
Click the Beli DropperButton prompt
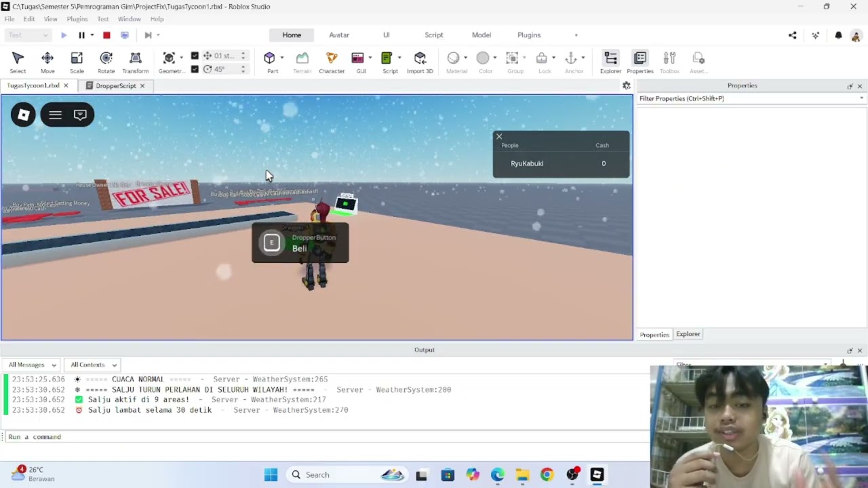coord(300,243)
